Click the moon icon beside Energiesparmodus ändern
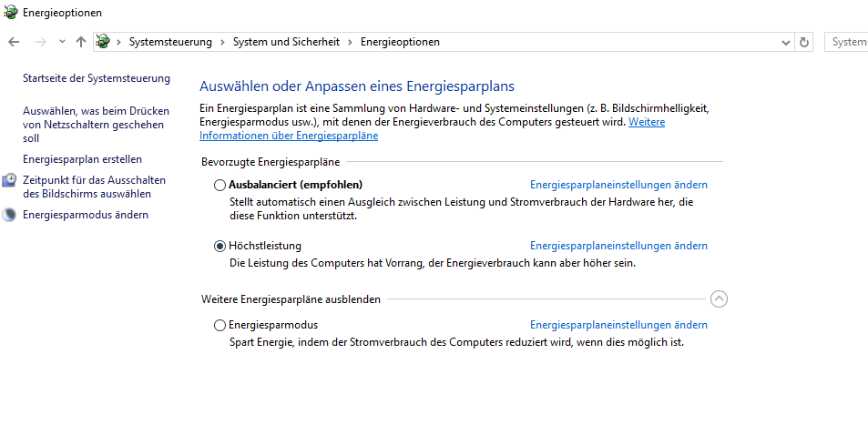Screen dimensions: 868x445 (9, 215)
